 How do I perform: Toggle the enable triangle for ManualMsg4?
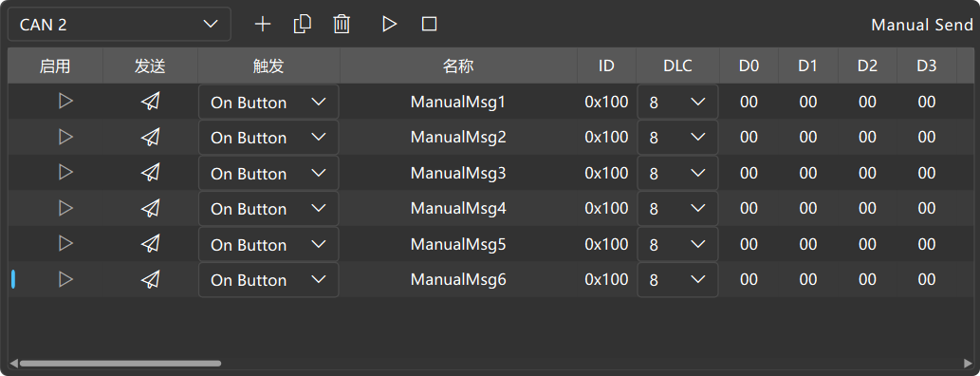[x=65, y=208]
